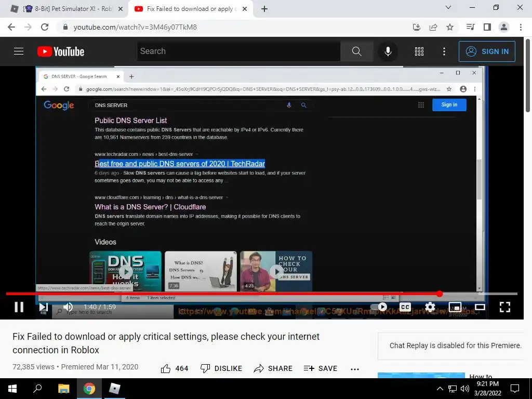Viewport: 532px width, 399px height.
Task: Open the Chrome profile avatar
Action: (x=504, y=27)
